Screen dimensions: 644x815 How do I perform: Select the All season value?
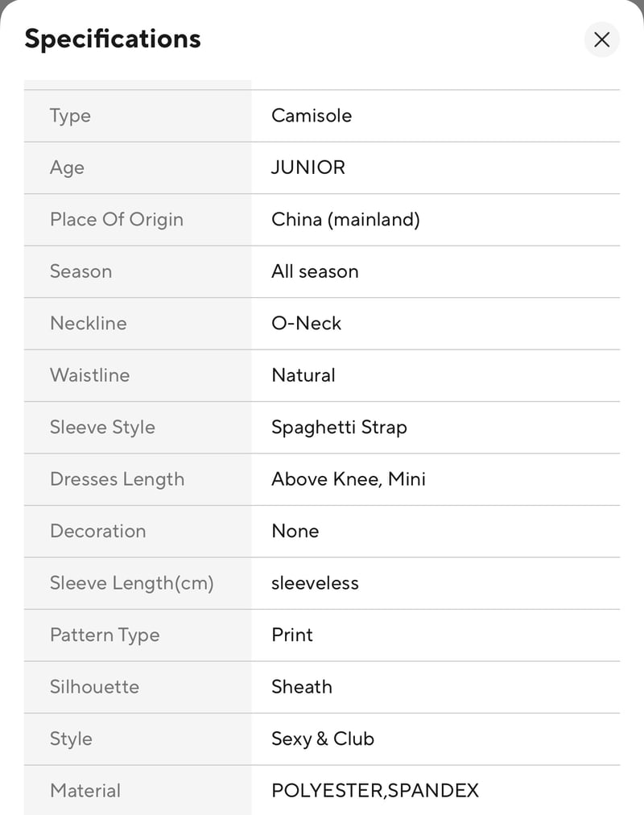pyautogui.click(x=315, y=271)
